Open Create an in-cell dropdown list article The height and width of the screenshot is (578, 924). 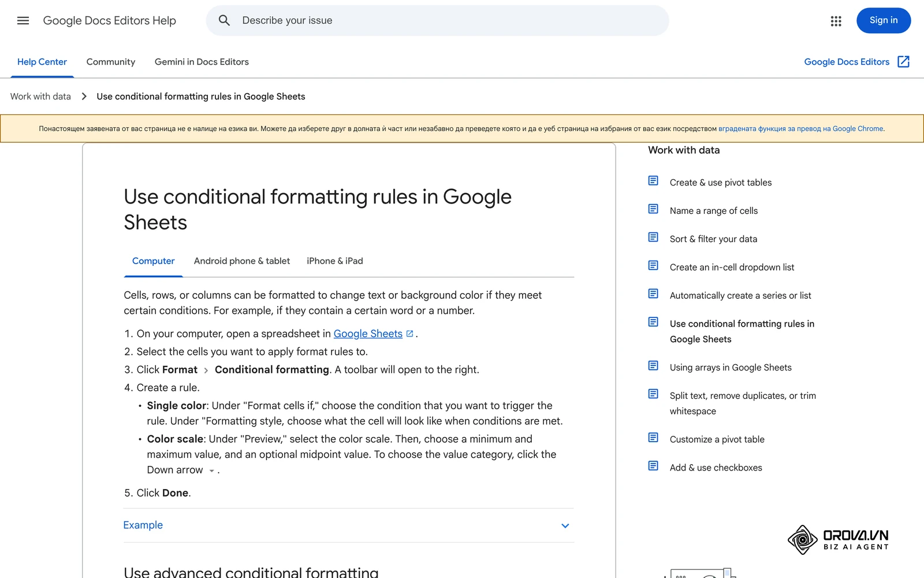point(732,268)
